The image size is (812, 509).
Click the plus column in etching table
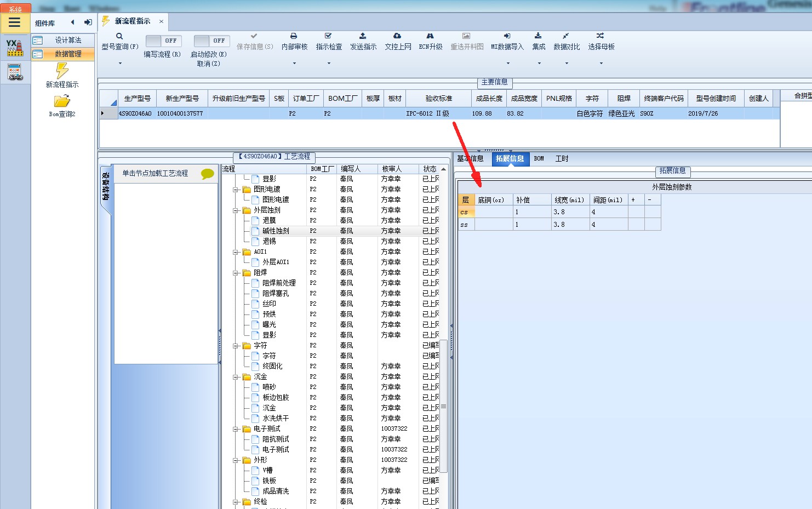636,200
